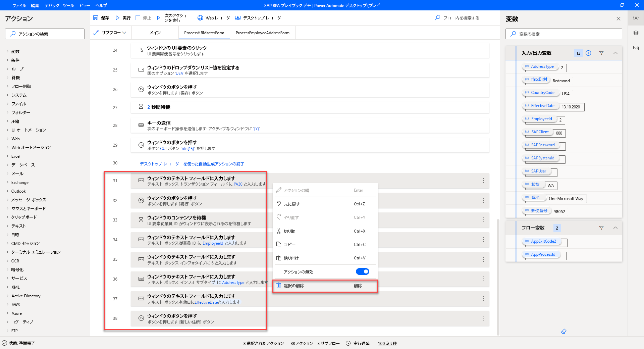The image size is (644, 349).
Task: Click the clipboard icon for 貼り付け
Action: (x=278, y=258)
